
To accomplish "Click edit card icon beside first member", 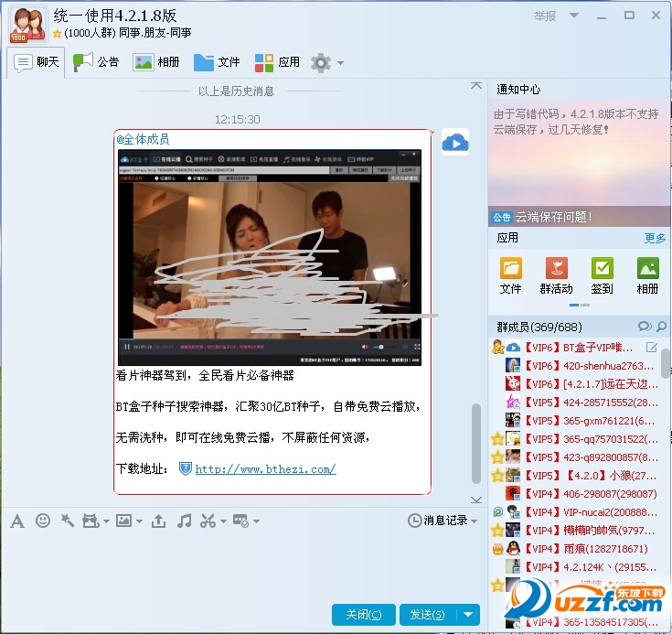I will 652,347.
